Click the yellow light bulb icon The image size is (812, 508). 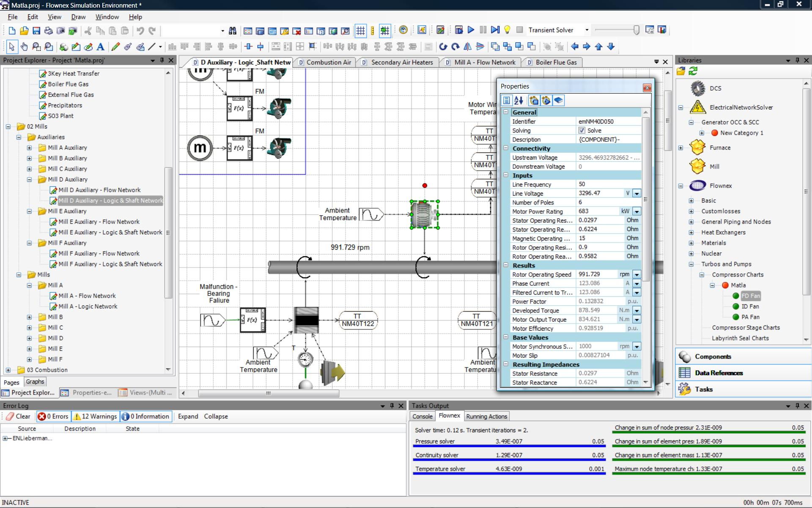click(507, 30)
